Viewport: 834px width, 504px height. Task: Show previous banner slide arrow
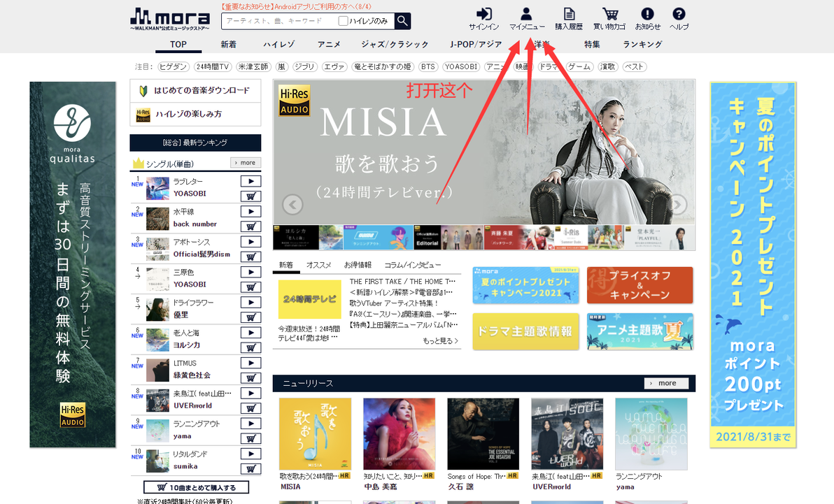pos(292,204)
